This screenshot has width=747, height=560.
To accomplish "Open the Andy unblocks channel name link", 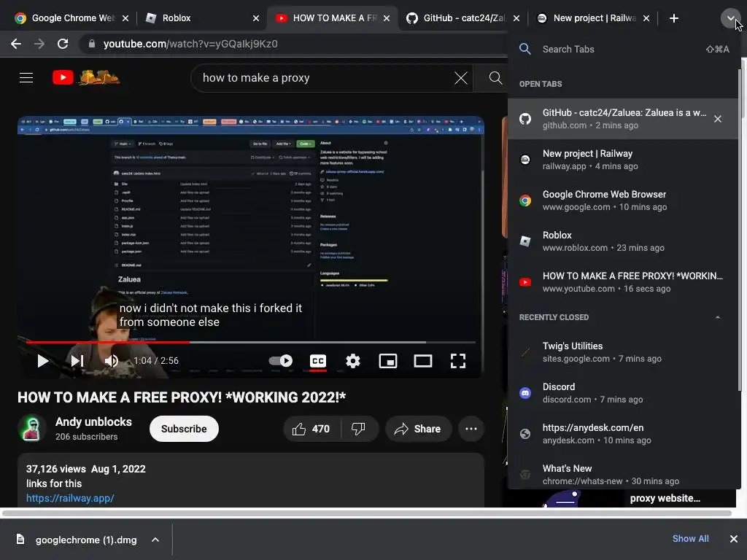I will tap(93, 422).
